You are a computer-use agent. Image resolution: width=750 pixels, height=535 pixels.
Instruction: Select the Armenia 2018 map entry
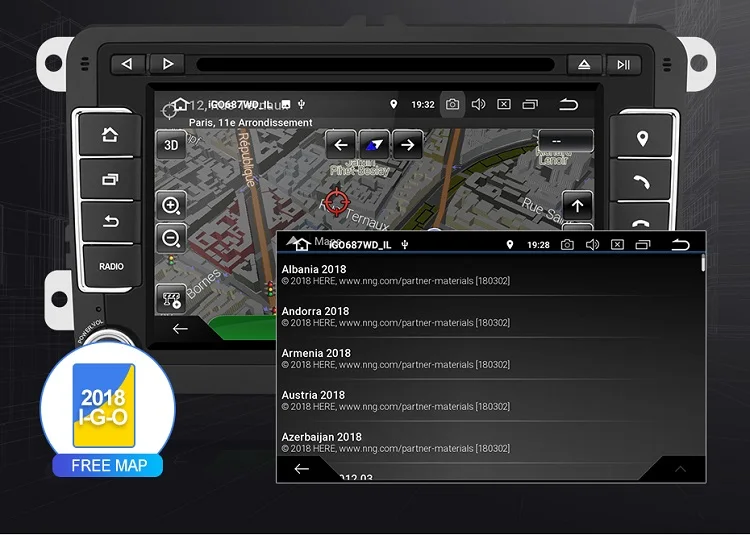point(490,359)
